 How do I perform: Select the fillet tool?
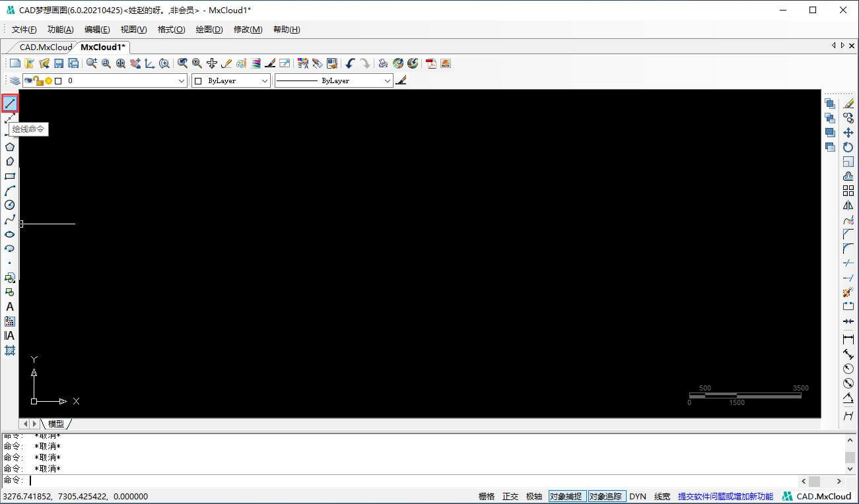coord(848,249)
